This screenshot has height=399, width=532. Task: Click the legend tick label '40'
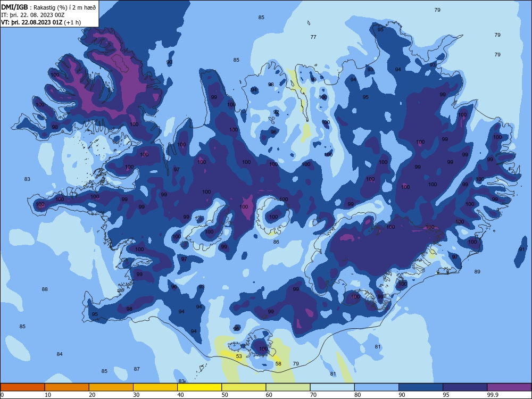click(180, 395)
